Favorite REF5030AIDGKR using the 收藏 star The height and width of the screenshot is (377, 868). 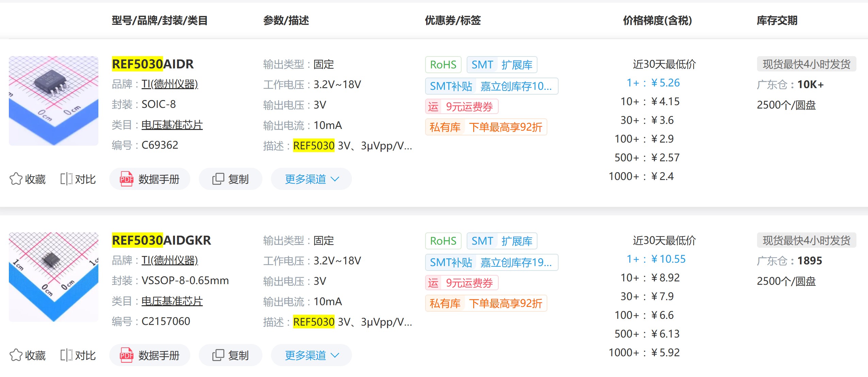[27, 355]
